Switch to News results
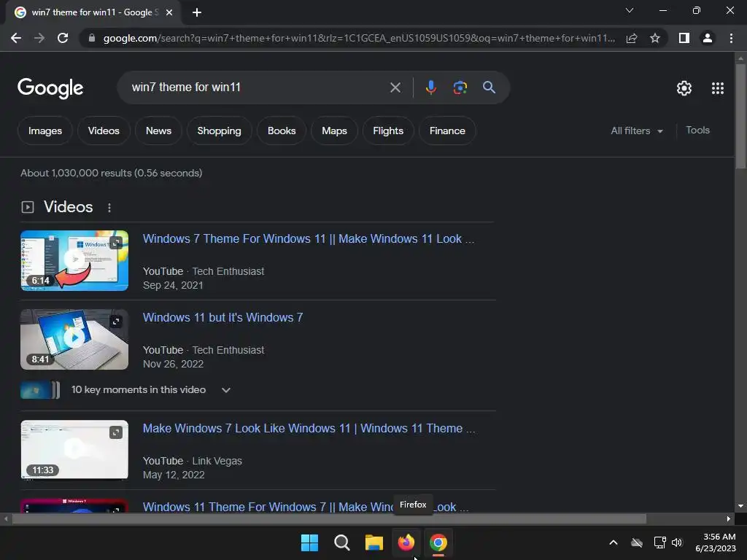Viewport: 747px width, 560px height. (x=158, y=131)
